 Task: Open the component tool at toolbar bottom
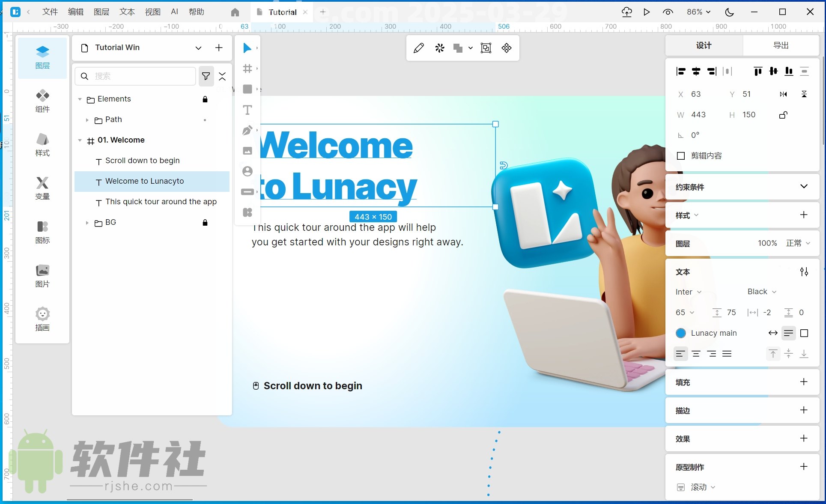pos(247,212)
